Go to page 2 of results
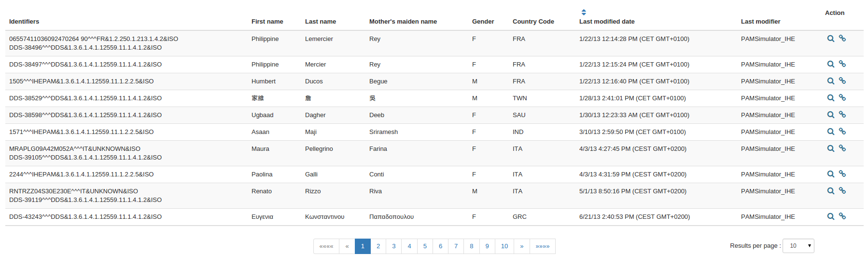Viewport: 868px width, 268px height. pyautogui.click(x=378, y=246)
